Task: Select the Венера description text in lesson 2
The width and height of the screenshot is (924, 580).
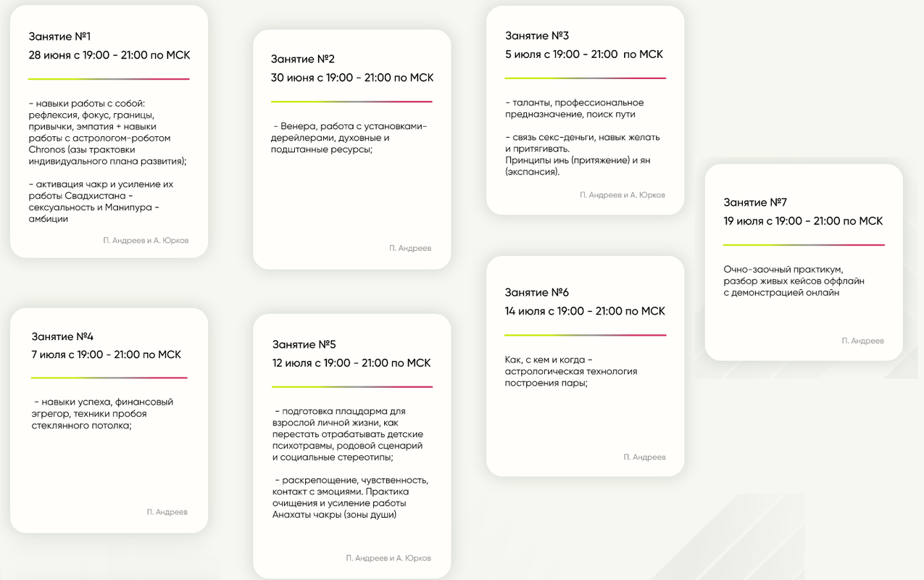Action: pyautogui.click(x=349, y=138)
